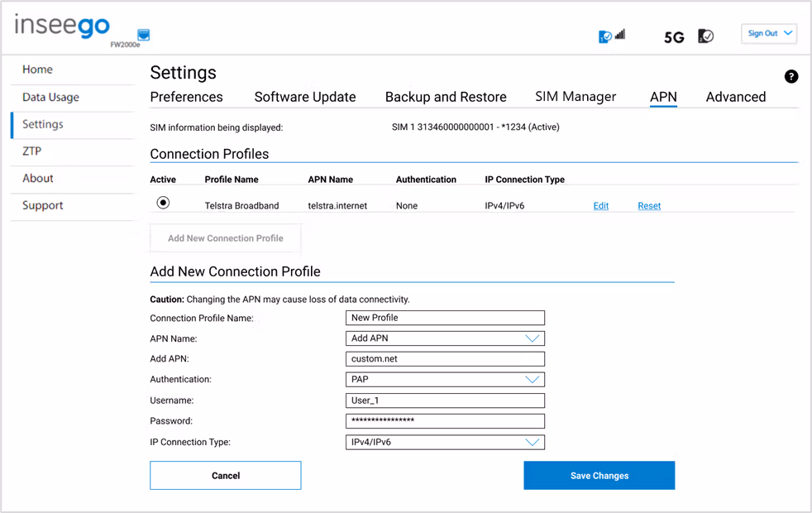812x513 pixels.
Task: Open the Sign Out dropdown
Action: [x=769, y=34]
